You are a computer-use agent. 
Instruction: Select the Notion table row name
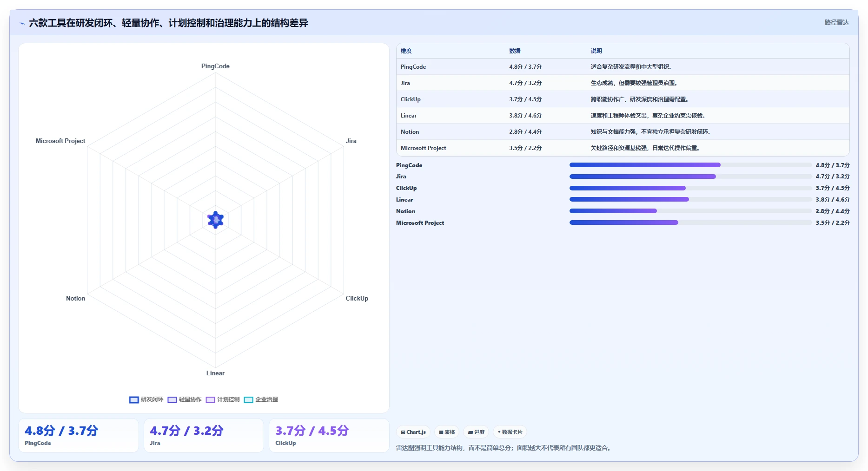click(x=410, y=132)
